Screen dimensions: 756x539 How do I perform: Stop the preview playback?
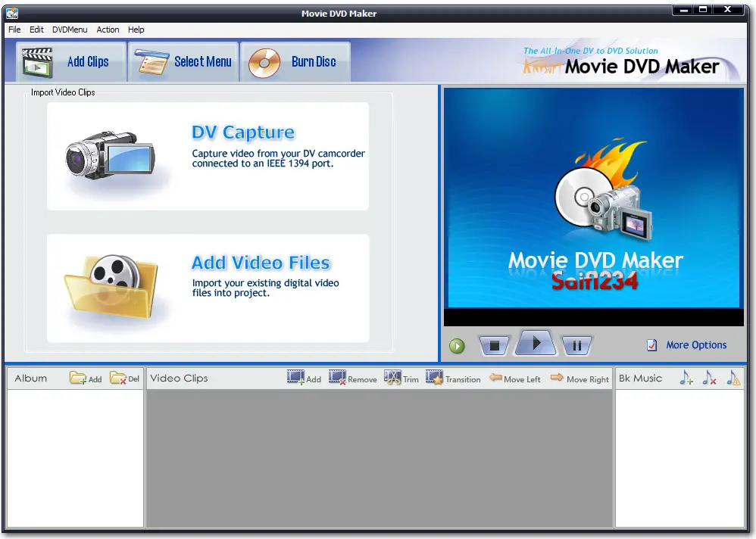494,345
